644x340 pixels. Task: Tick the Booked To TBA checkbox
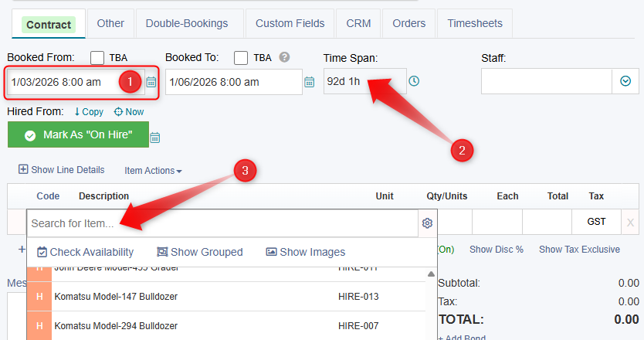click(241, 58)
